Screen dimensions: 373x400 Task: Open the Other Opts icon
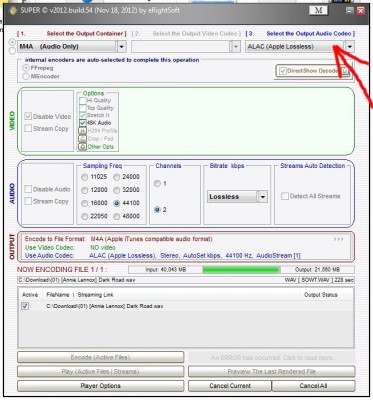click(x=82, y=147)
